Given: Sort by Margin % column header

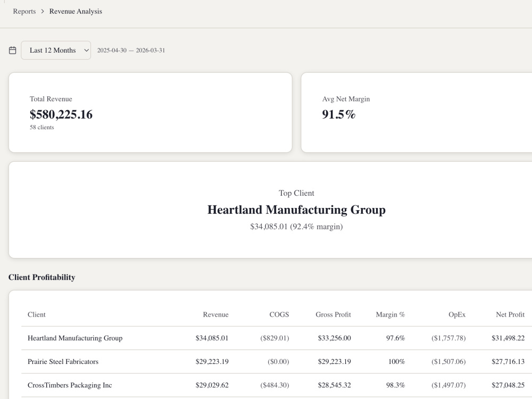Looking at the screenshot, I should [x=390, y=314].
